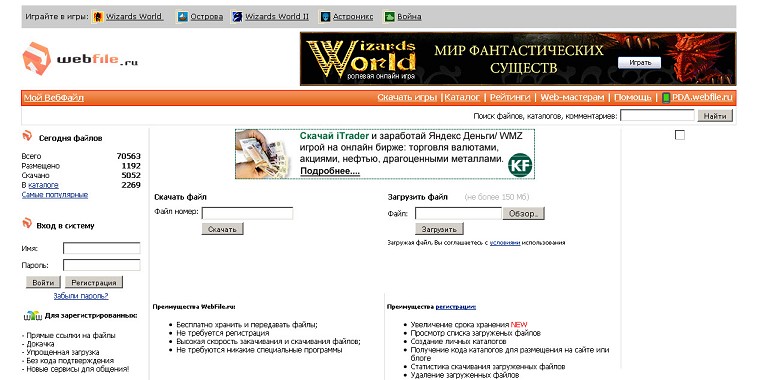Click the green KF logo in ad

tap(520, 165)
